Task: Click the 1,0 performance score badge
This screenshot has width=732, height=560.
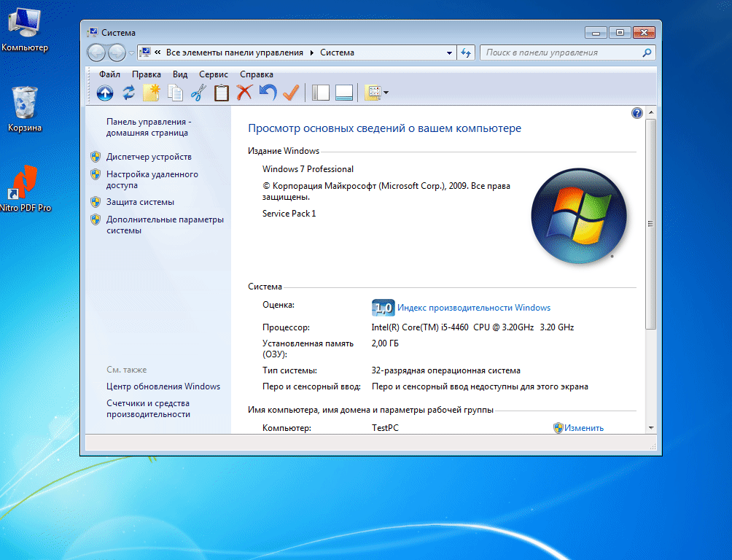Action: tap(383, 308)
